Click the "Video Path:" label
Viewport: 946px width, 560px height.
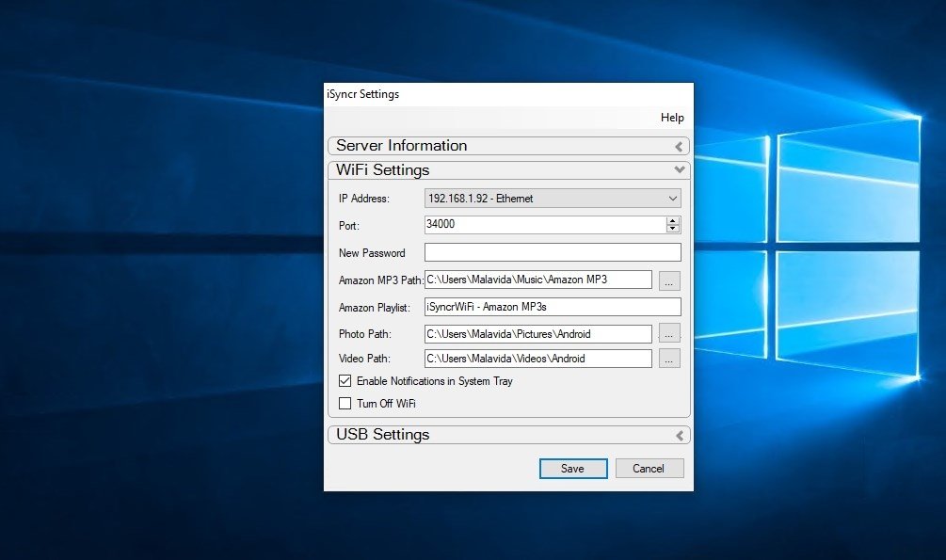pos(364,359)
